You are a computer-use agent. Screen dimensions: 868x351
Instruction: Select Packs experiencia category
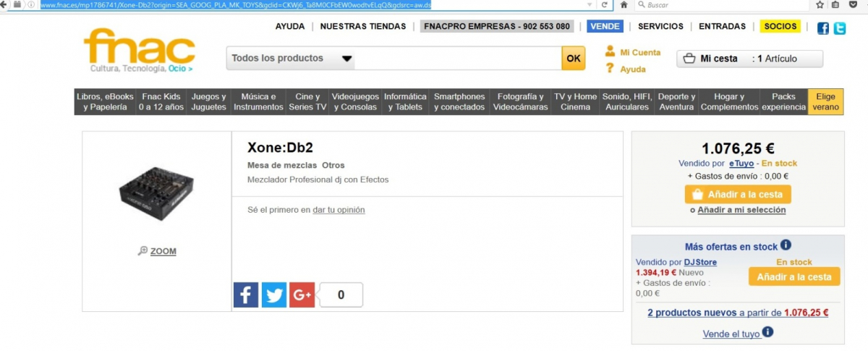[x=783, y=102]
